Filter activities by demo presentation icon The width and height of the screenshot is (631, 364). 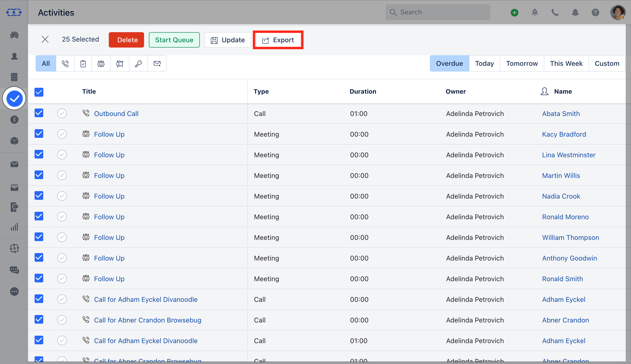[120, 63]
